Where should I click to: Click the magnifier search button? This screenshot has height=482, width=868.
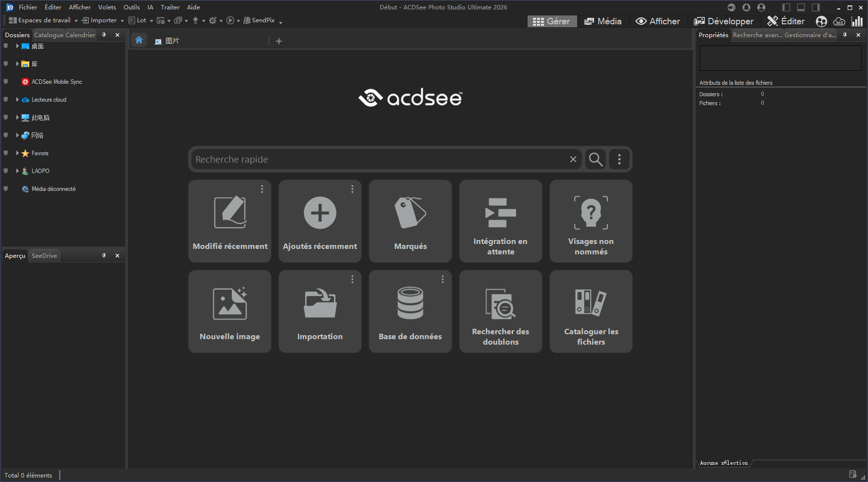coord(596,159)
